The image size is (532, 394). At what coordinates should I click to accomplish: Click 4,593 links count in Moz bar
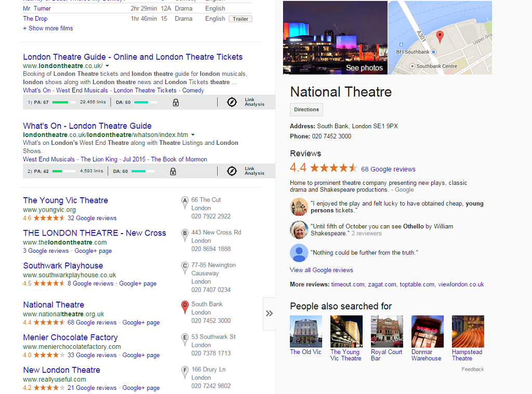(91, 171)
